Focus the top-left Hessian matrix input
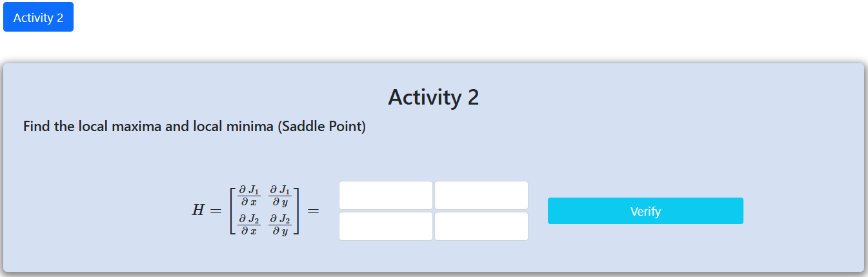This screenshot has width=868, height=277. tap(385, 195)
